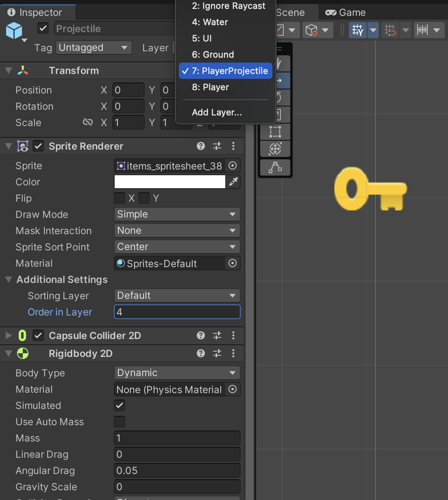This screenshot has height=500, width=448.
Task: Click Add Layer... in layer menu
Action: click(217, 112)
